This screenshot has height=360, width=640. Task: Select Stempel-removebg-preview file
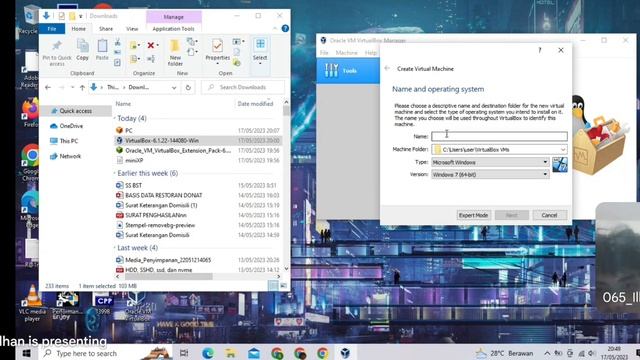160,225
